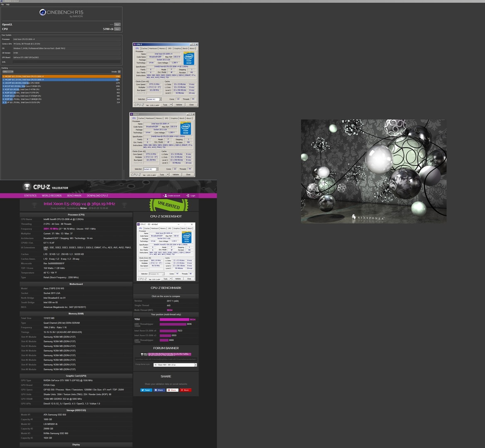Click the Login arrow icon
The height and width of the screenshot is (448, 485).
(x=188, y=196)
